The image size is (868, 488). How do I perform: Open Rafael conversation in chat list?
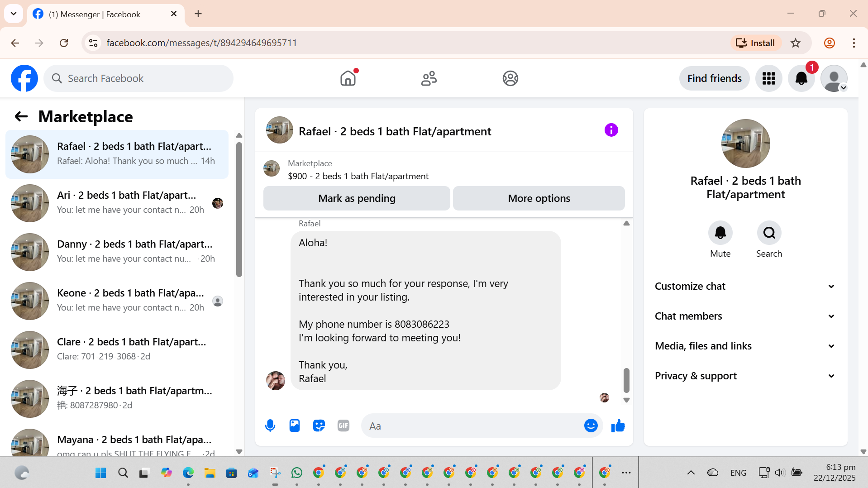(x=117, y=154)
